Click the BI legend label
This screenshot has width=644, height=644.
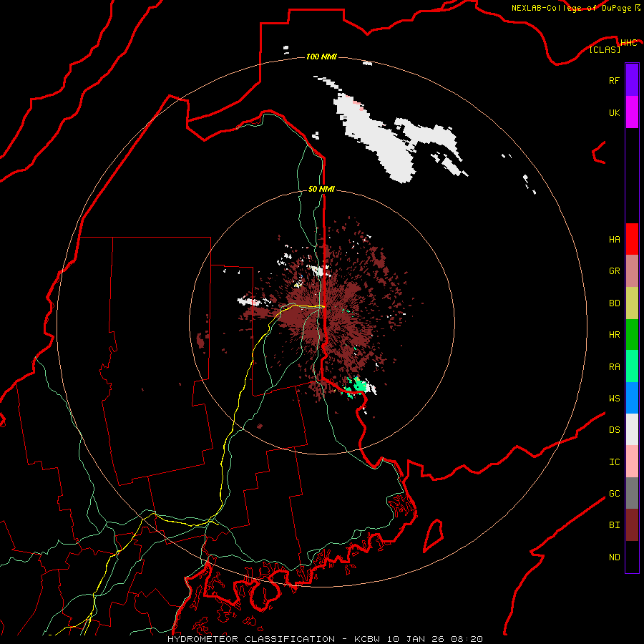point(614,525)
